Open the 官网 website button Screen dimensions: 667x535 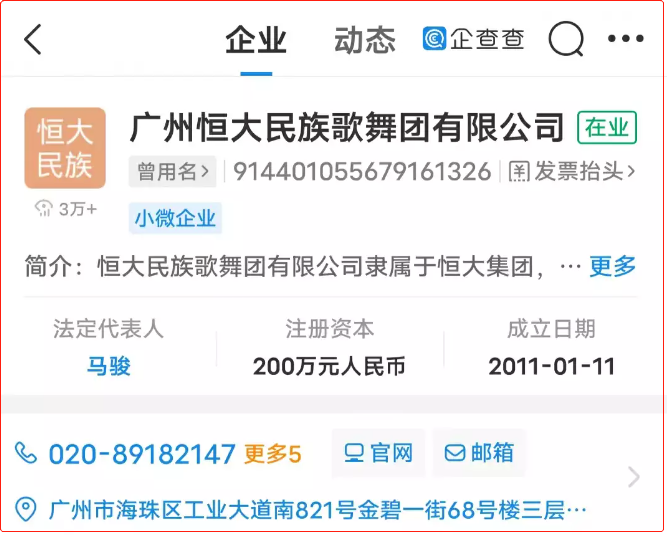(x=378, y=453)
